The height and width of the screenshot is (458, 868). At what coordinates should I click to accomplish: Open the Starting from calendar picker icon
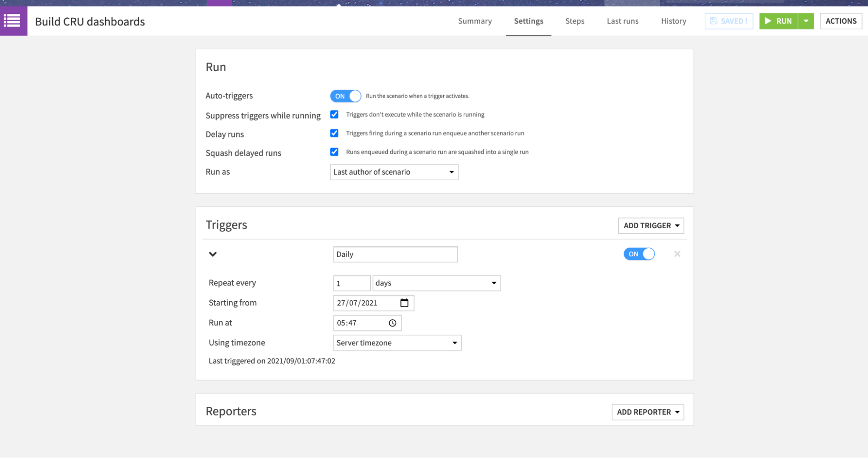tap(404, 303)
